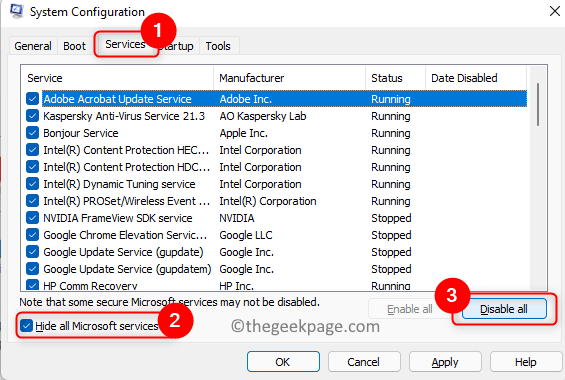Uncheck Adobe Acrobat Update Service checkbox
The image size is (565, 380).
coord(32,99)
